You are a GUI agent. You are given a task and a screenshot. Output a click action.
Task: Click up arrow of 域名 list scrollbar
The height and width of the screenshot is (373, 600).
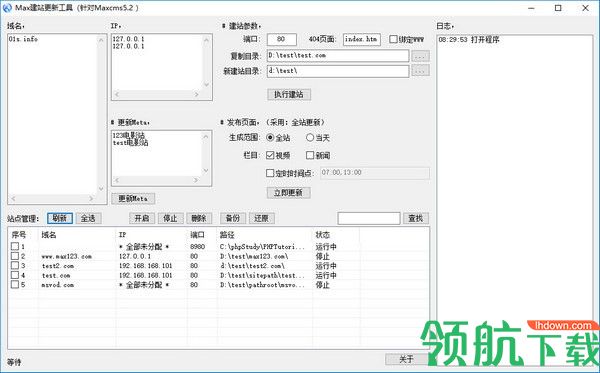pyautogui.click(x=101, y=40)
